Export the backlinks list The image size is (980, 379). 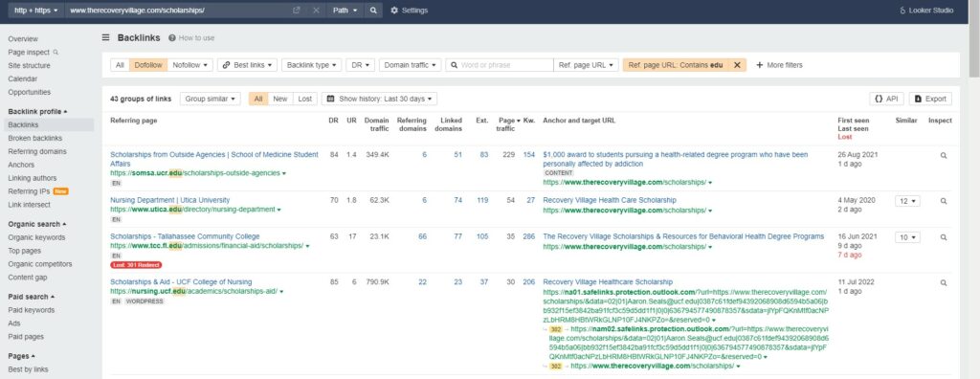(x=930, y=99)
